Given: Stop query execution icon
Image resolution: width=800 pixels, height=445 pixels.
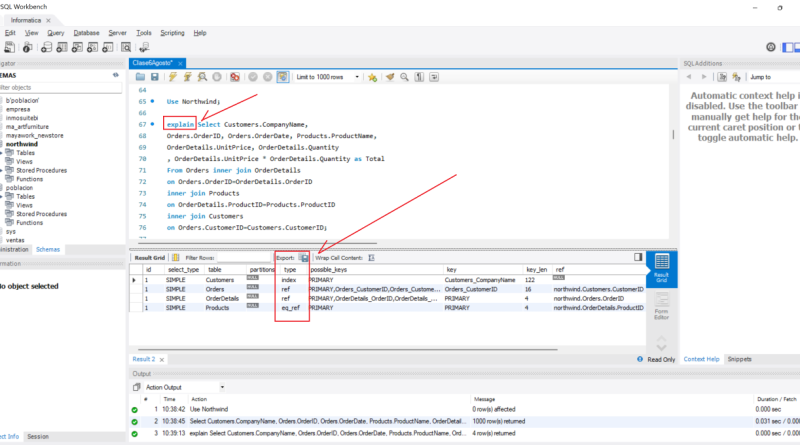Looking at the screenshot, I should click(217, 77).
